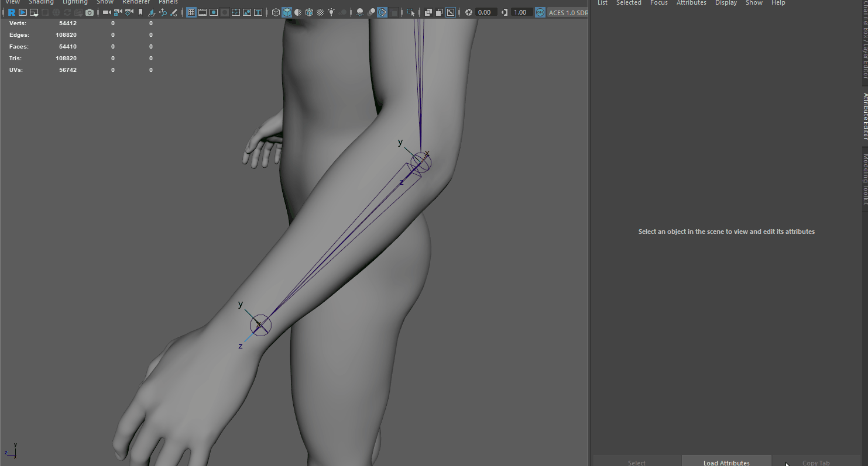
Task: Click the snapshot camera icon in toolbar
Action: pyautogui.click(x=90, y=12)
